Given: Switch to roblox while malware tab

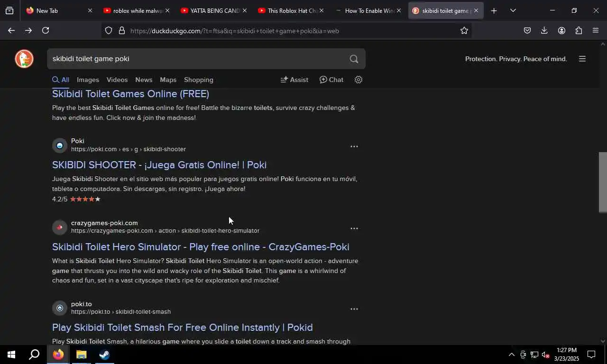Looking at the screenshot, I should click(138, 10).
